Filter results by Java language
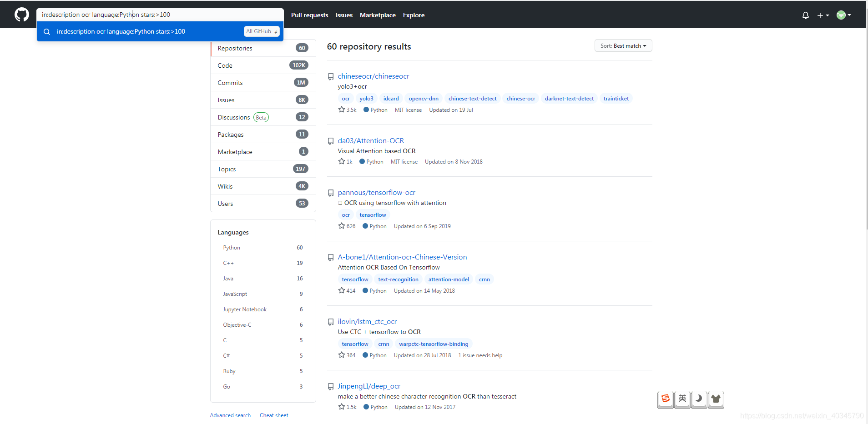 pos(263,279)
